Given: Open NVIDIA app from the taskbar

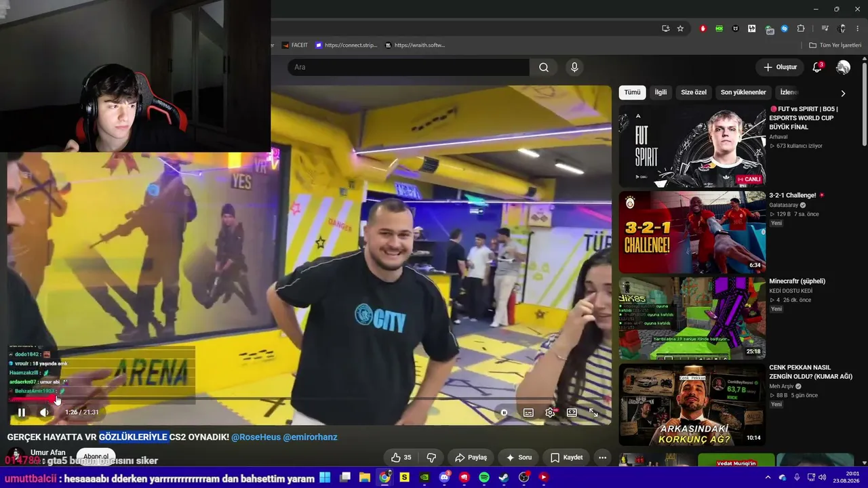Looking at the screenshot, I should point(425,477).
